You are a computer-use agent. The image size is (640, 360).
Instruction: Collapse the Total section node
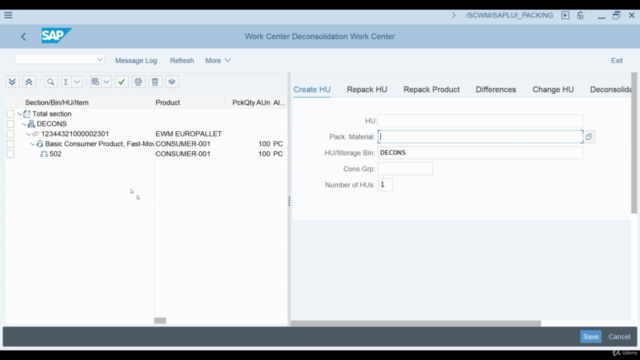[x=20, y=114]
